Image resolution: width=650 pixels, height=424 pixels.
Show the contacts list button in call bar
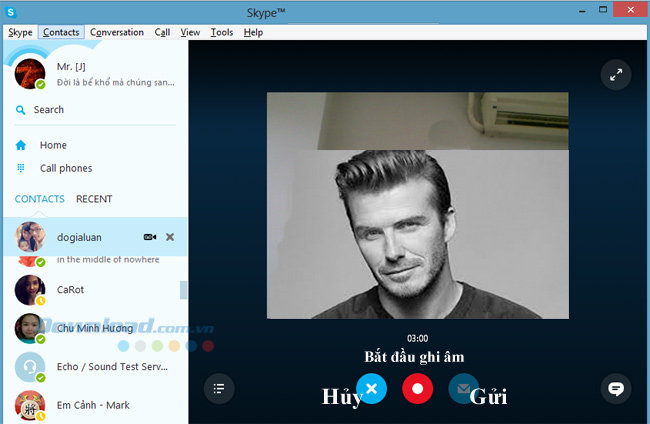coord(219,389)
